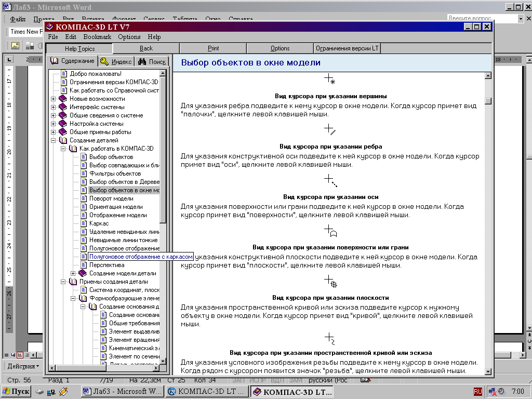This screenshot has width=532, height=399.
Task: Collapse Как работать в КОМПАС-3D node
Action: pyautogui.click(x=63, y=149)
